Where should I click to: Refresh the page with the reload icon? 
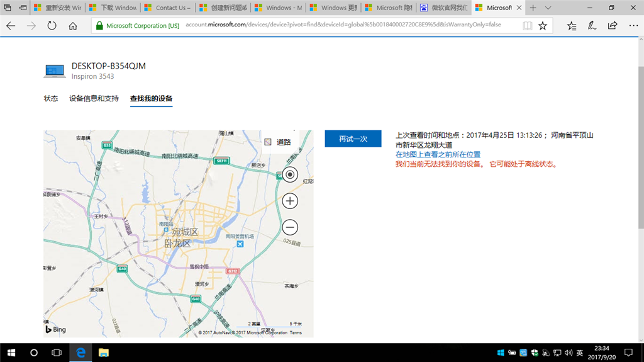tap(52, 26)
